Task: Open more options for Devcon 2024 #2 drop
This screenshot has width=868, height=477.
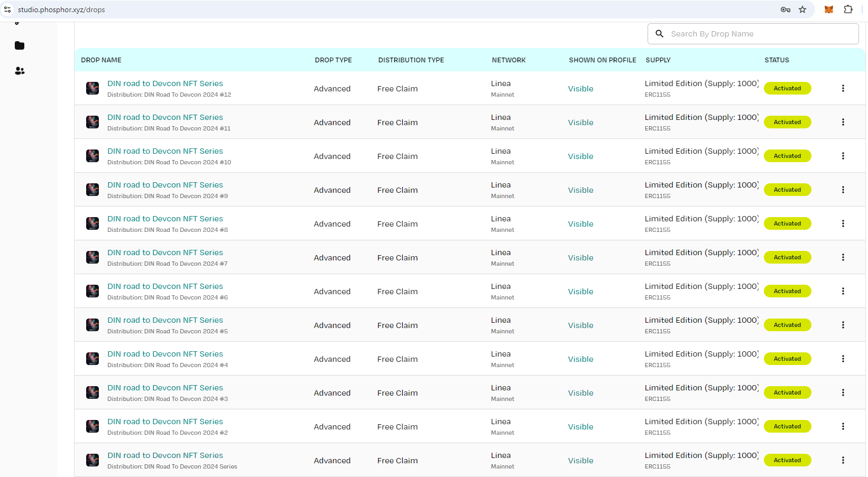Action: click(x=843, y=426)
